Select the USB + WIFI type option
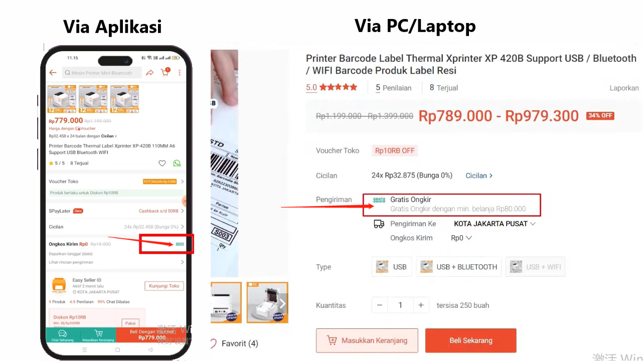The height and width of the screenshot is (361, 644). 535,267
